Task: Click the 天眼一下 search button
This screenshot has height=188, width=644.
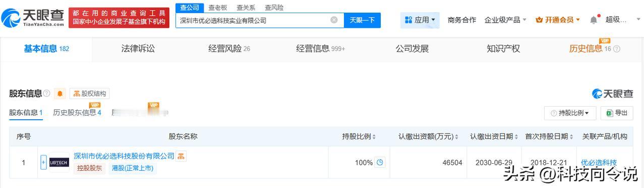Action: pyautogui.click(x=362, y=20)
